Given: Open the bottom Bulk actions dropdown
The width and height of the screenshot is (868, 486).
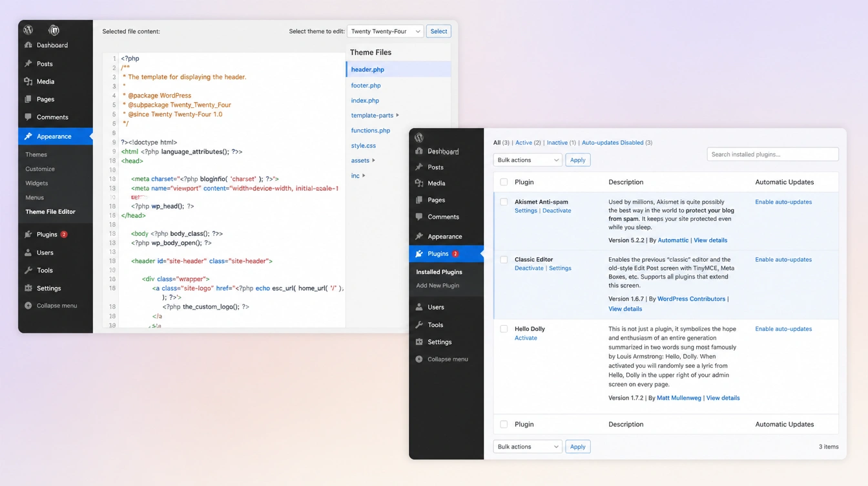Looking at the screenshot, I should [528, 447].
